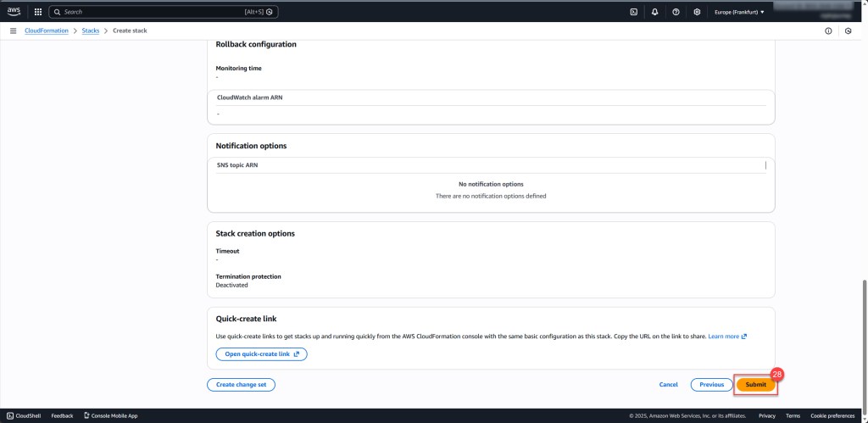Expand the Europe (Frankfurt) region dropdown
The height and width of the screenshot is (423, 868).
pyautogui.click(x=739, y=12)
